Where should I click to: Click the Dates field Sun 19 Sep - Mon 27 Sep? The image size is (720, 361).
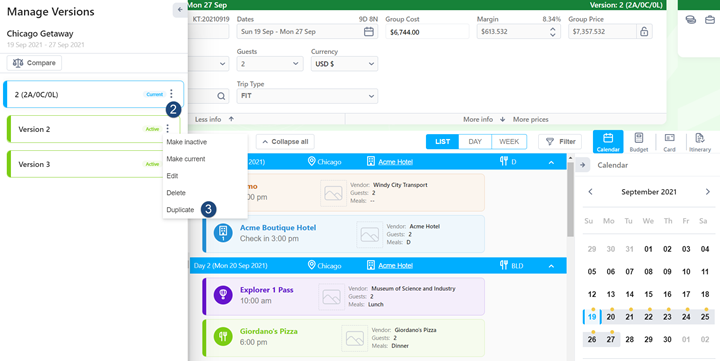click(307, 32)
